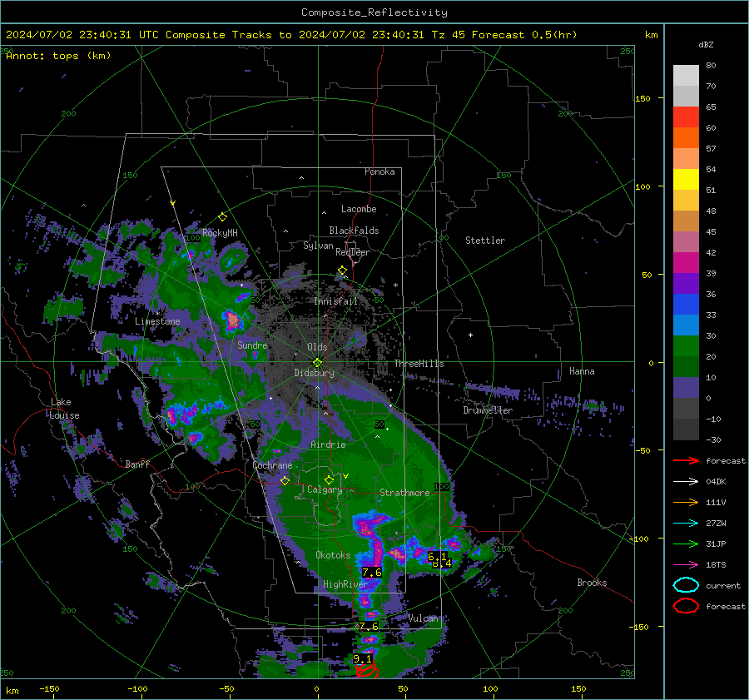The image size is (749, 700).
Task: Click the Strathmore town label
Action: [404, 493]
